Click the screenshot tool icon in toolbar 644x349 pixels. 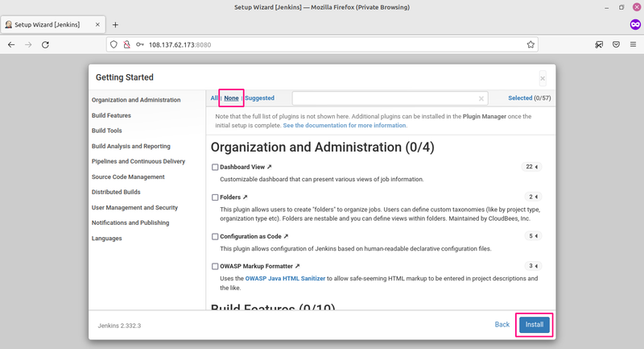(599, 44)
